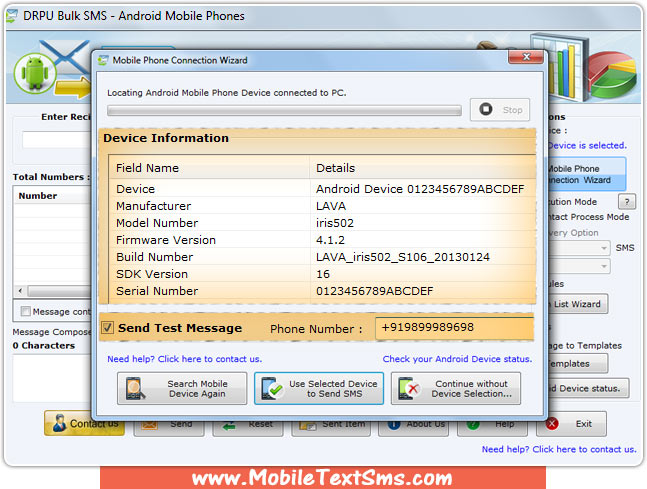
Task: Click the Reset button's green arrow icon
Action: (229, 425)
